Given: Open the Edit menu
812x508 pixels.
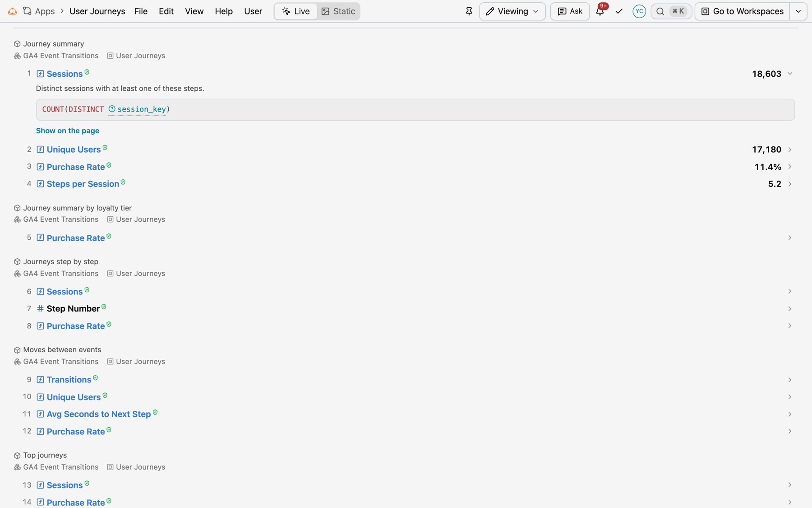Looking at the screenshot, I should tap(166, 11).
